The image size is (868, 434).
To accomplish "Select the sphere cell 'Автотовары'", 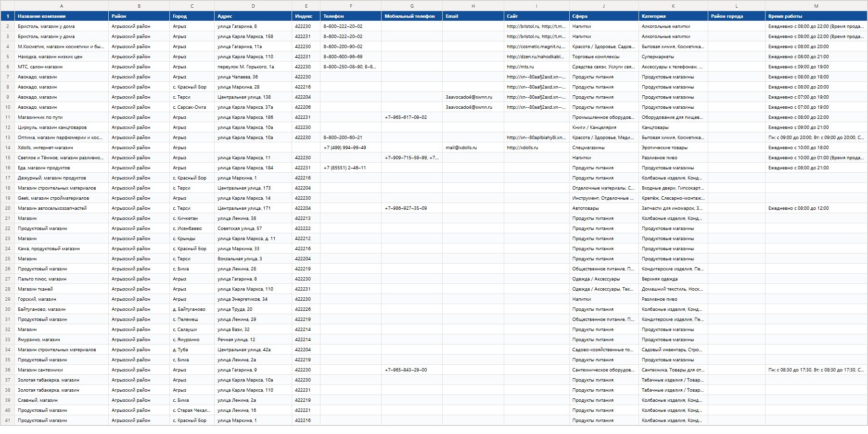I will [x=604, y=208].
